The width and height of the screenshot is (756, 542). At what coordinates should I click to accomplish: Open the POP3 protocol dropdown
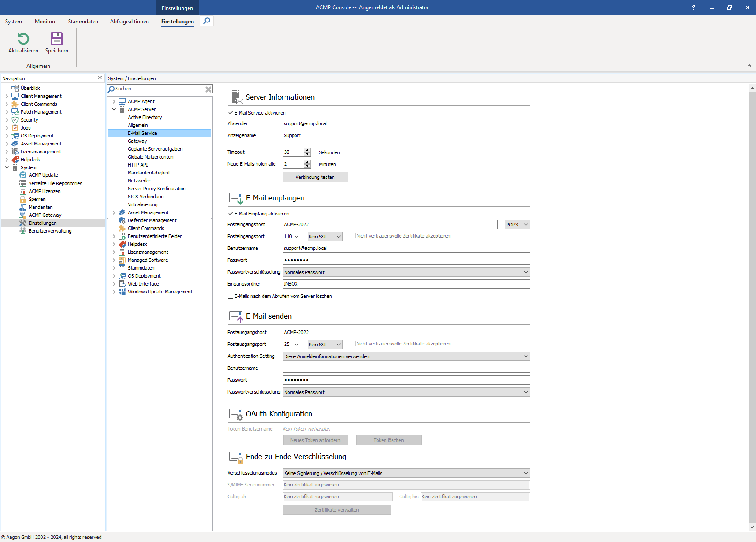[517, 224]
